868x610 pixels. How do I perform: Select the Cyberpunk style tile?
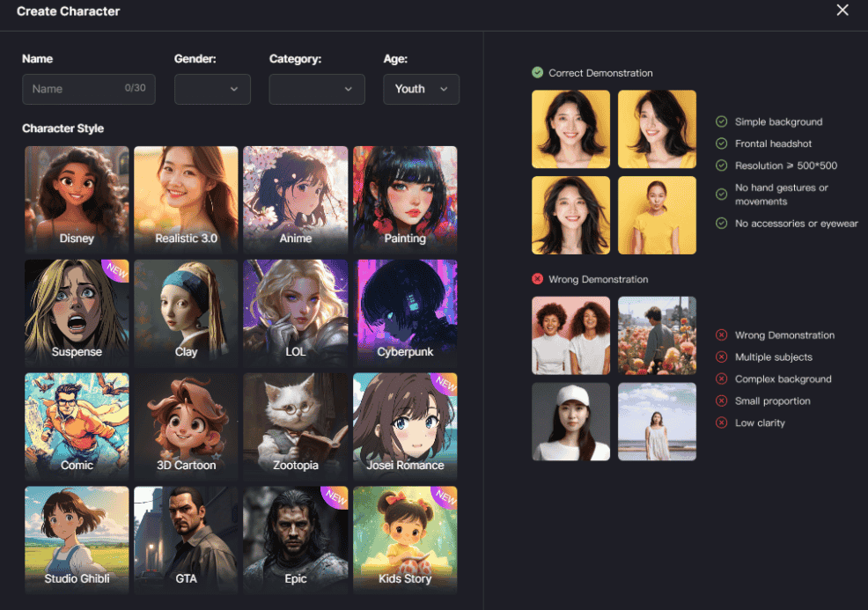(405, 310)
